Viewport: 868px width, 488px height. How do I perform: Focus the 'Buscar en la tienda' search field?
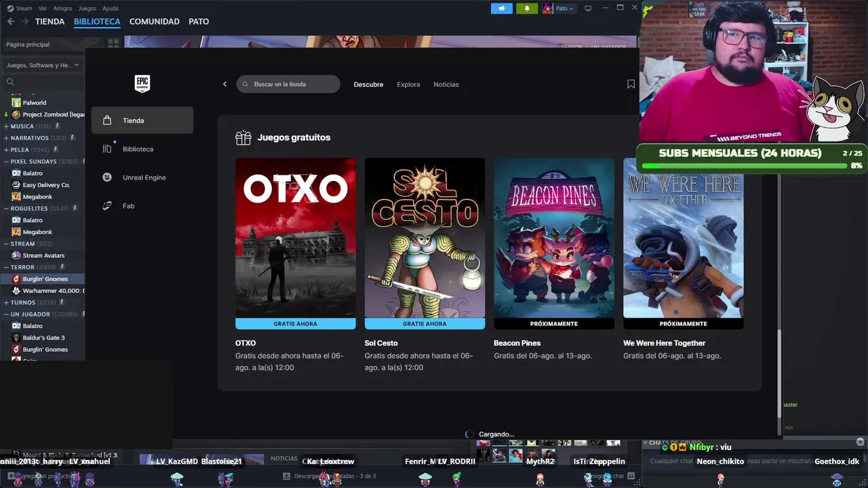288,84
